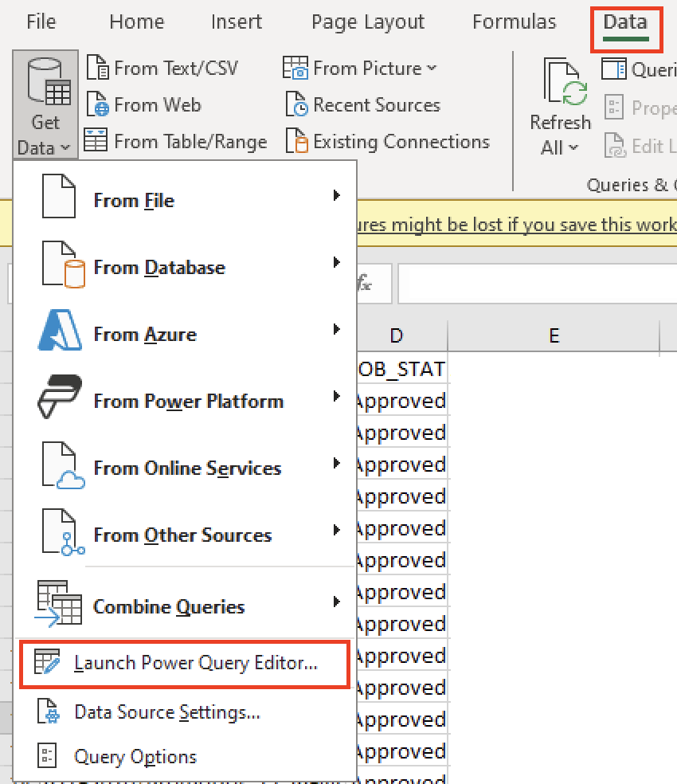Select column E header
The height and width of the screenshot is (784, 677).
(x=554, y=335)
